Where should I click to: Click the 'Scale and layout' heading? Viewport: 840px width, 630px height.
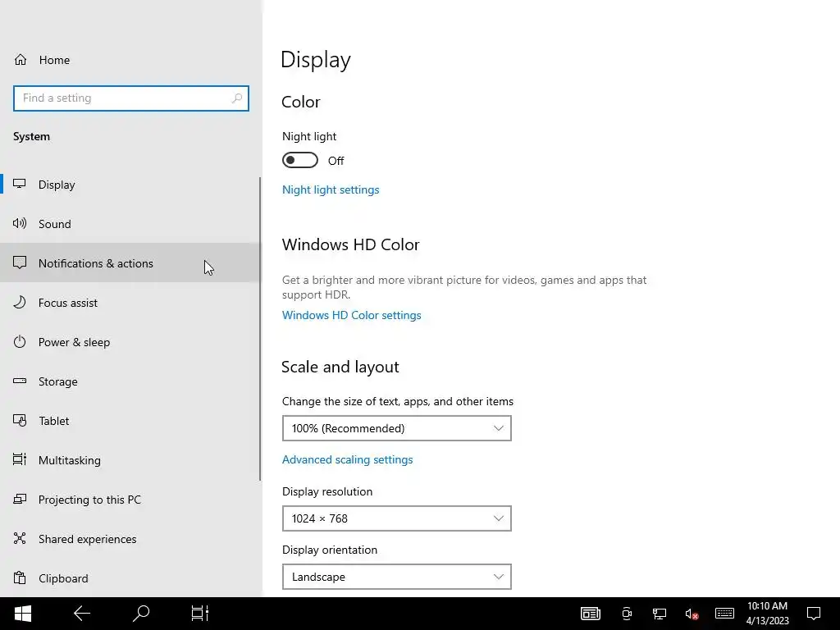click(x=340, y=367)
